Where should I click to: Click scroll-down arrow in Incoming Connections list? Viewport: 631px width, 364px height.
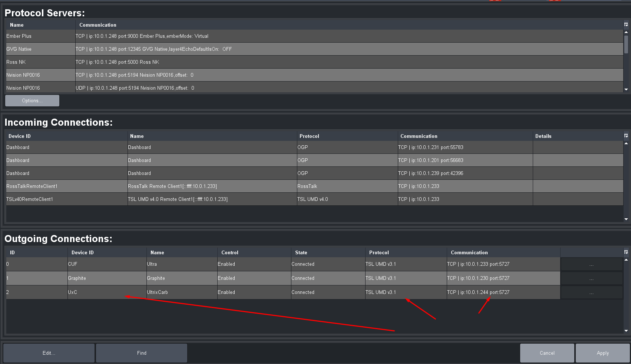[626, 219]
